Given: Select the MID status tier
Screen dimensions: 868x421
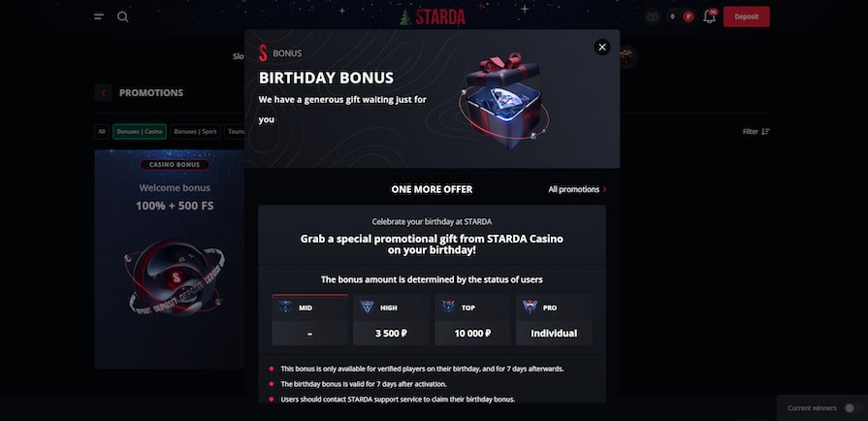Looking at the screenshot, I should (x=309, y=319).
